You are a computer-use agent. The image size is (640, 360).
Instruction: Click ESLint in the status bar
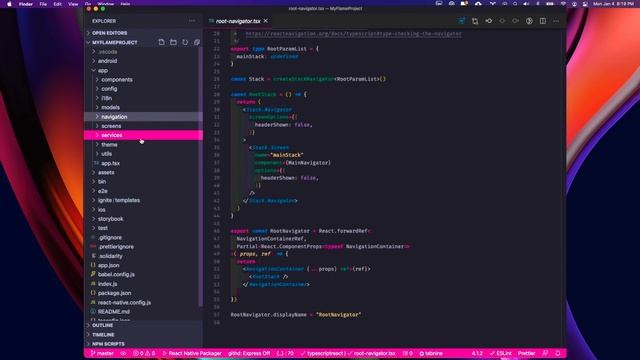[501, 353]
